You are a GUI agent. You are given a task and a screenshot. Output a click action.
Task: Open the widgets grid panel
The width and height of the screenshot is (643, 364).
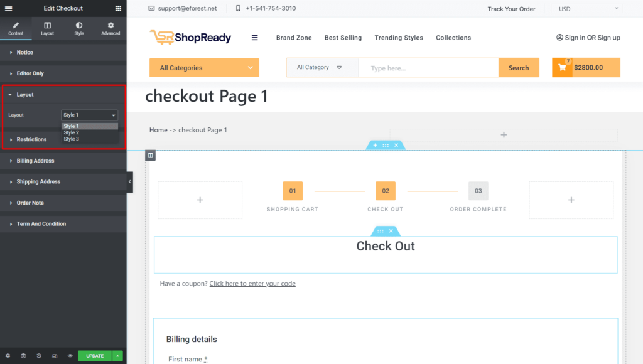118,8
